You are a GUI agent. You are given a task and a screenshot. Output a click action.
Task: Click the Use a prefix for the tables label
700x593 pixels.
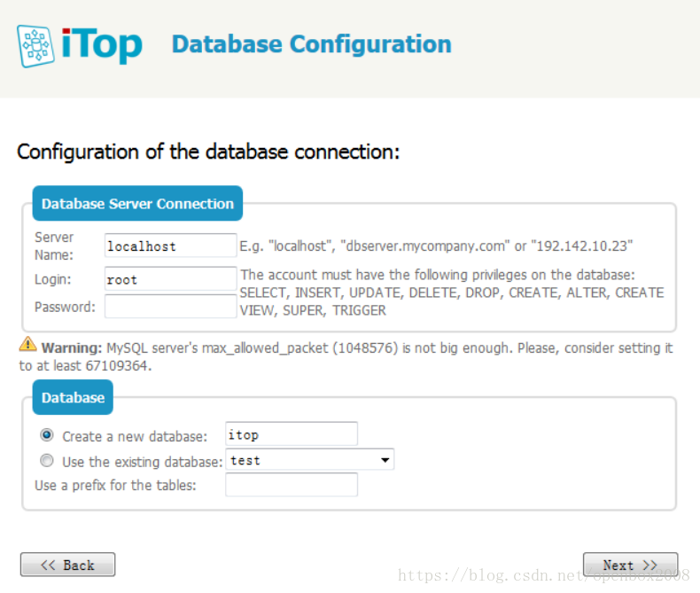point(115,486)
